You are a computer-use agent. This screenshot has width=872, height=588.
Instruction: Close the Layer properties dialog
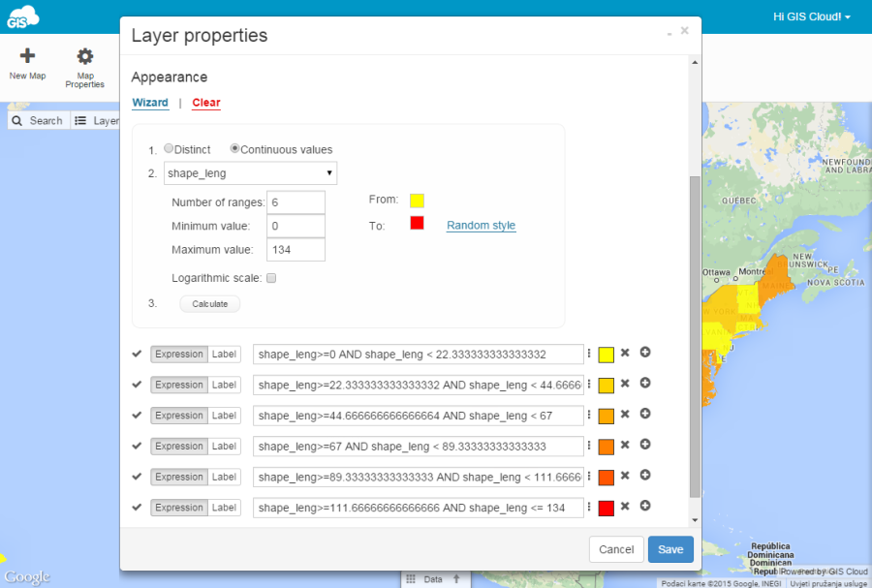[x=685, y=30]
